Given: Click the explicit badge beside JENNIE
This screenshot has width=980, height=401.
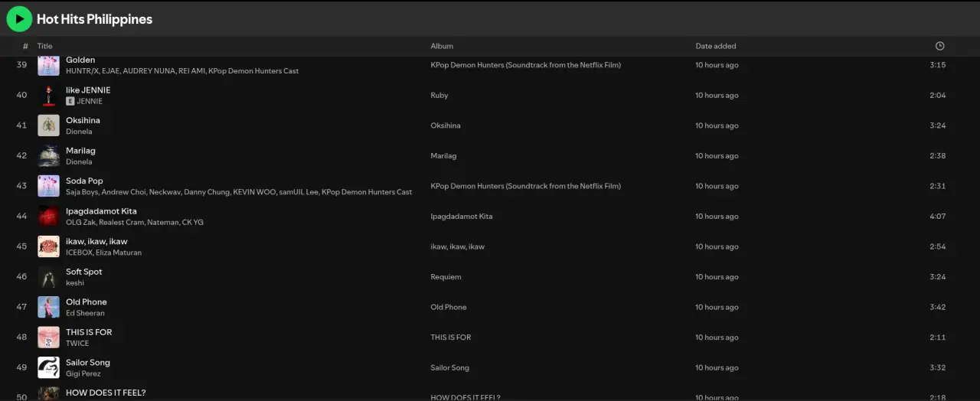Looking at the screenshot, I should pyautogui.click(x=70, y=101).
